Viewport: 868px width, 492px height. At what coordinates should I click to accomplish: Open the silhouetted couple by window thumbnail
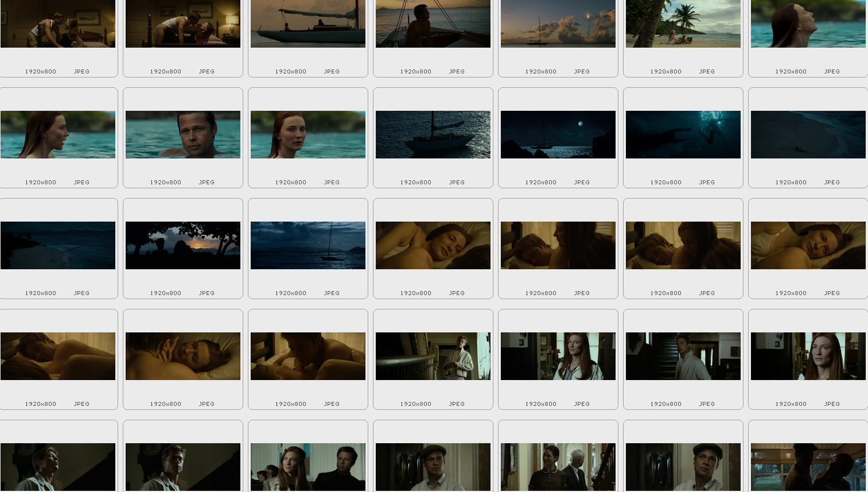(x=808, y=466)
